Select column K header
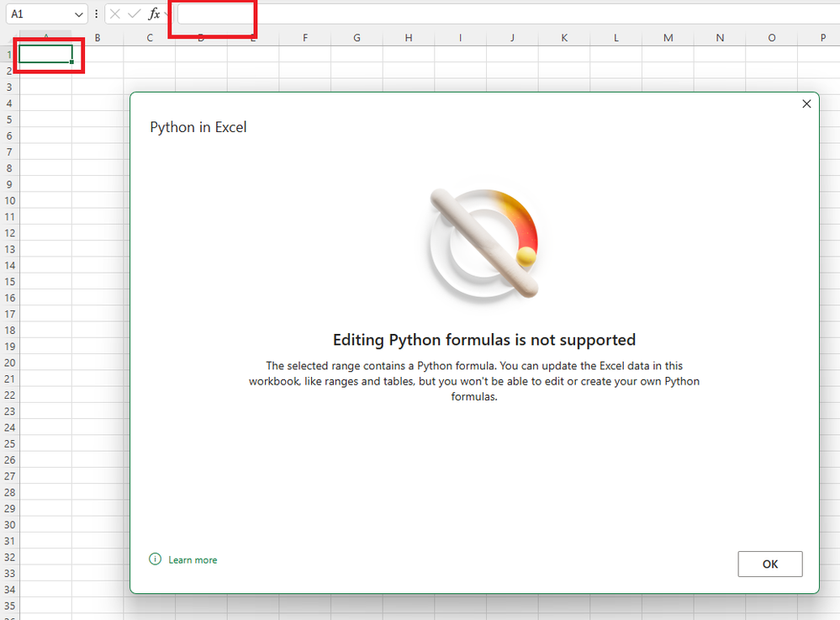Image resolution: width=840 pixels, height=620 pixels. (x=564, y=38)
